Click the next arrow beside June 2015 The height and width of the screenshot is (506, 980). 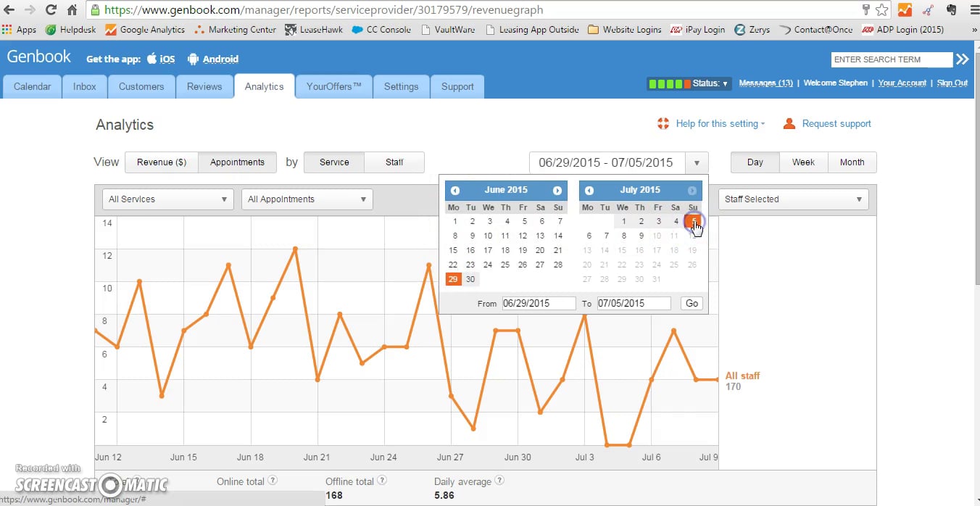557,191
